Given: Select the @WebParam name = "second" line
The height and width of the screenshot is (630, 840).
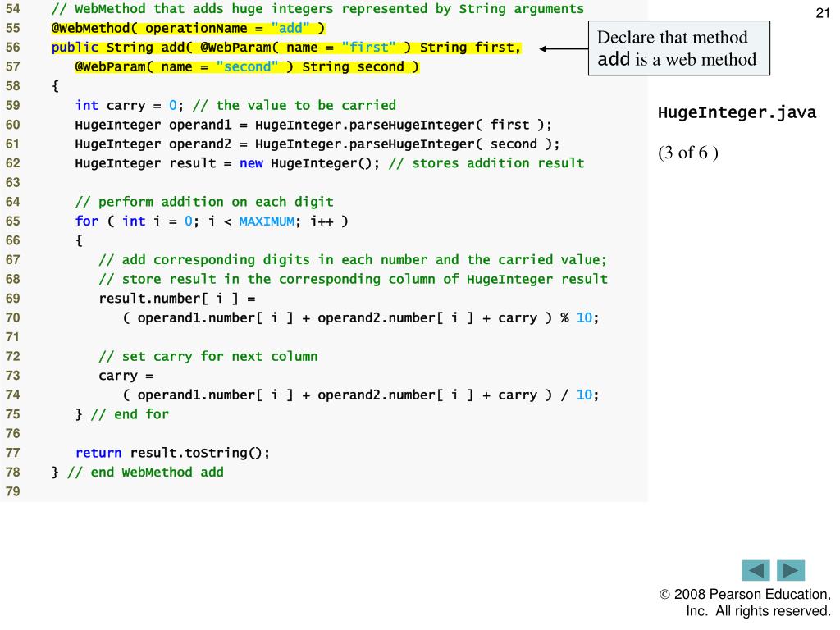Looking at the screenshot, I should tap(247, 66).
